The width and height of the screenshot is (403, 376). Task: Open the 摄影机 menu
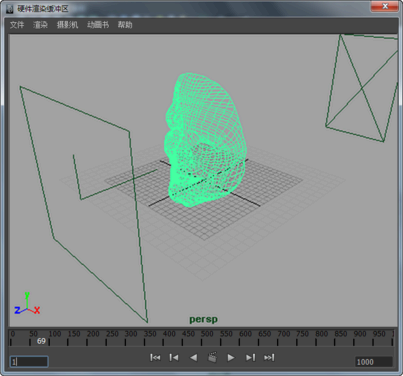point(67,25)
